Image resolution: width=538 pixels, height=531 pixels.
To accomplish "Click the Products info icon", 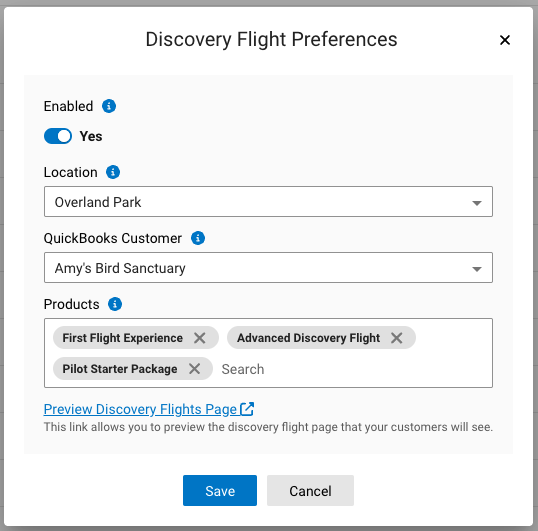I will (x=115, y=304).
